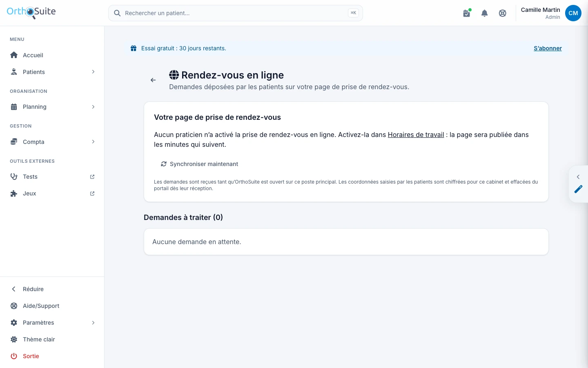The width and height of the screenshot is (588, 368).
Task: Expand the Planning submenu chevron
Action: coord(93,107)
